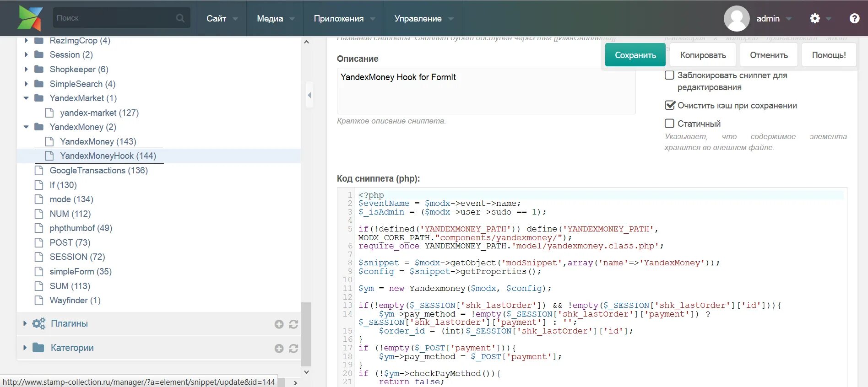
Task: Enable the Статичный checkbox
Action: (x=669, y=124)
